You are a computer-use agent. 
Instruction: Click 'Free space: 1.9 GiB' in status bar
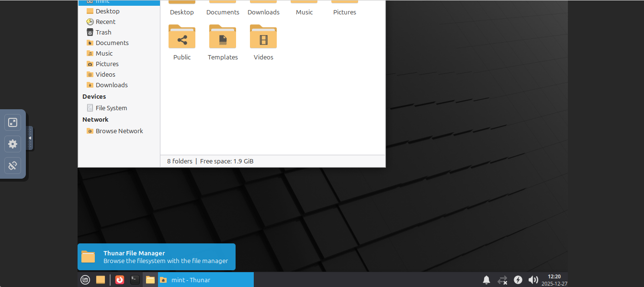(227, 161)
